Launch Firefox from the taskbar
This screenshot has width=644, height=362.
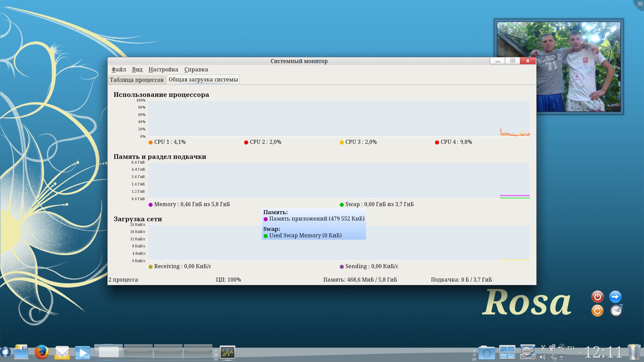pyautogui.click(x=42, y=352)
